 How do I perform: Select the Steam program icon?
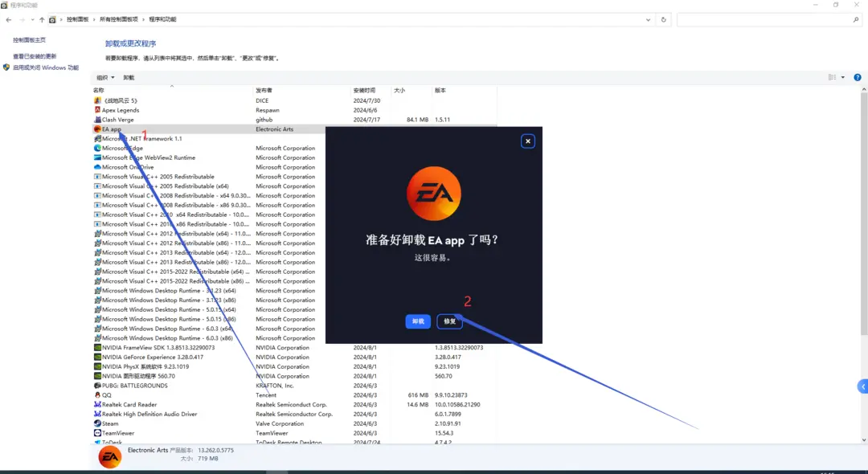coord(97,423)
